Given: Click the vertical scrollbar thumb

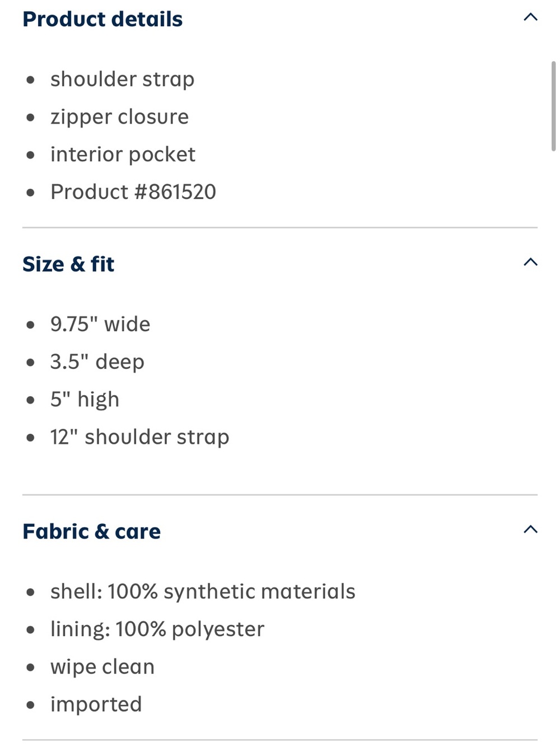Looking at the screenshot, I should pos(553,106).
